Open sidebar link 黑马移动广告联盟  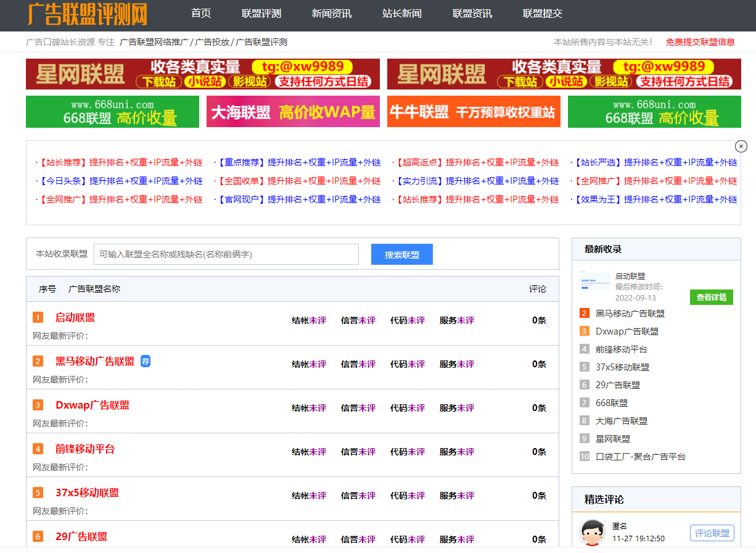click(630, 314)
